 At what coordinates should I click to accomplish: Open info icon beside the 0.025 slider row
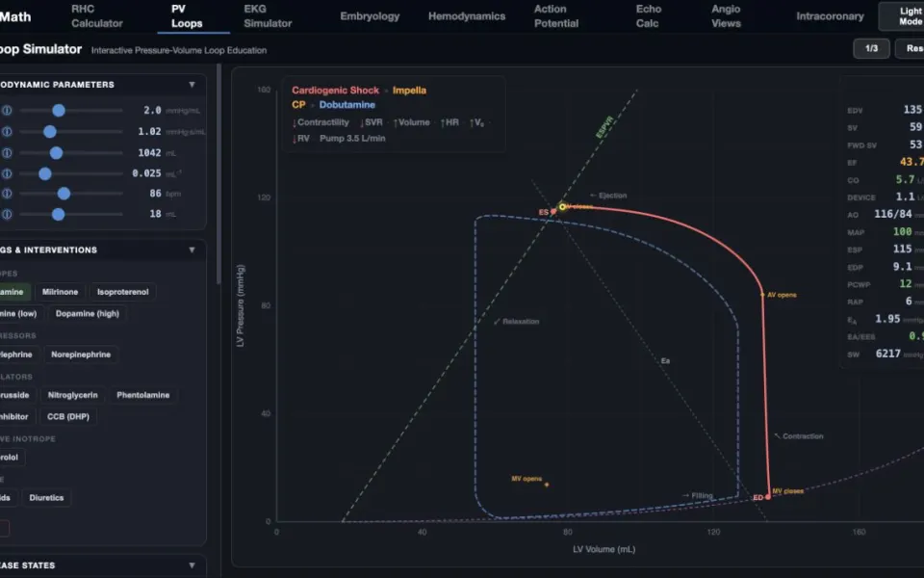(7, 173)
